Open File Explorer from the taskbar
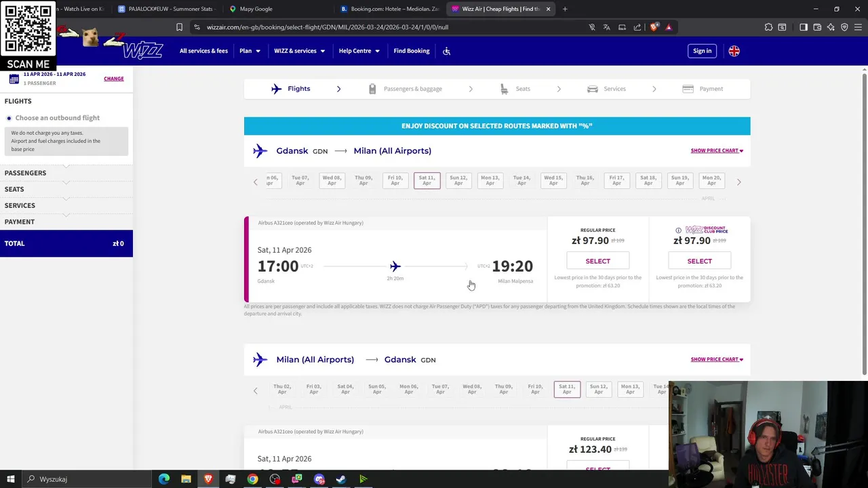 186,479
